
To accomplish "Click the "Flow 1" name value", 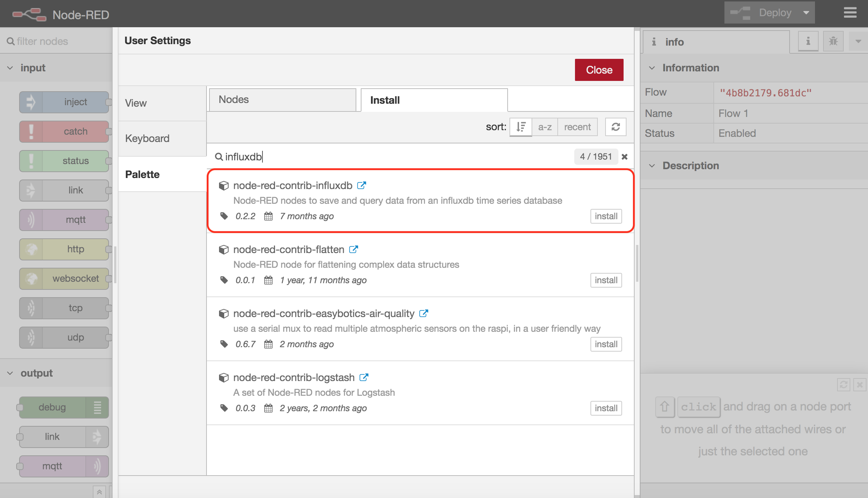I will (x=733, y=113).
